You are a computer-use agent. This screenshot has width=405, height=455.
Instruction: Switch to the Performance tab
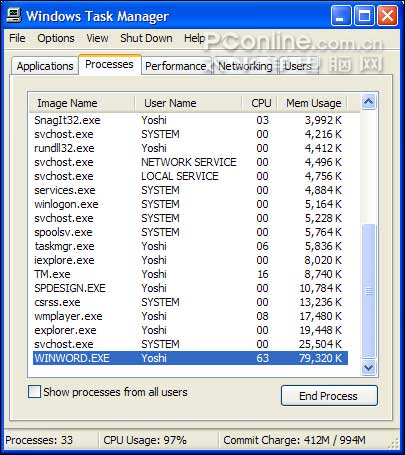(x=176, y=66)
